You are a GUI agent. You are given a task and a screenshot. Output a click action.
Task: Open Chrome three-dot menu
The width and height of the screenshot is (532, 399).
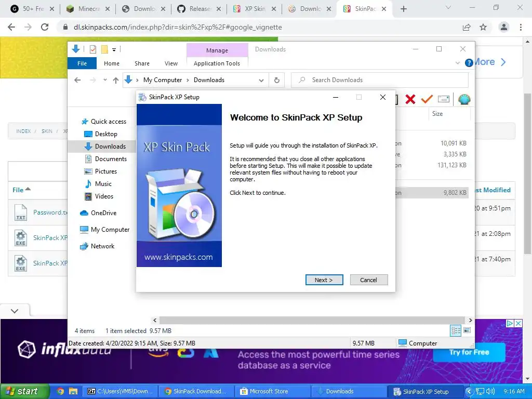coord(521,27)
